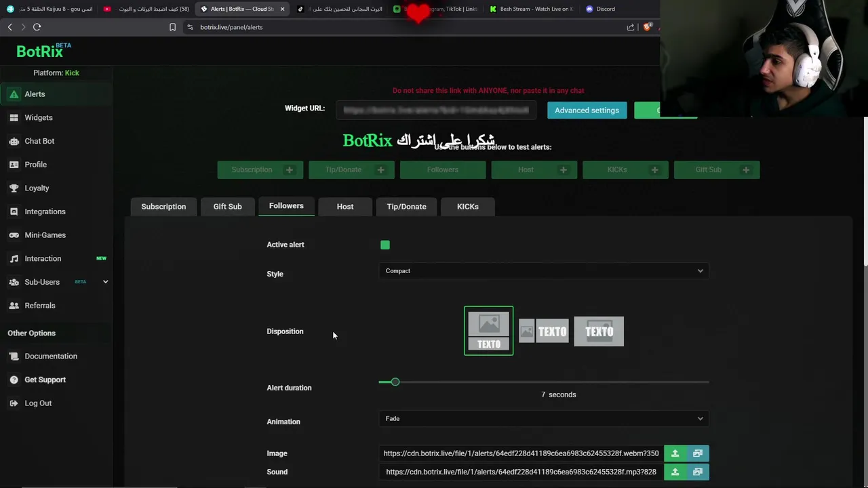The image size is (868, 488).
Task: Switch to the Tip/Donate tab
Action: pyautogui.click(x=406, y=207)
